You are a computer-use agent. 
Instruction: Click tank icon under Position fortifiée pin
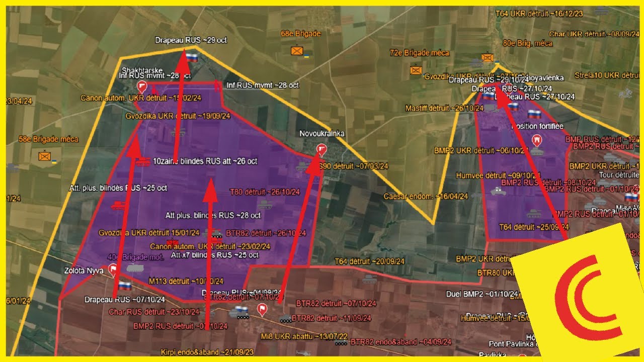(537, 150)
